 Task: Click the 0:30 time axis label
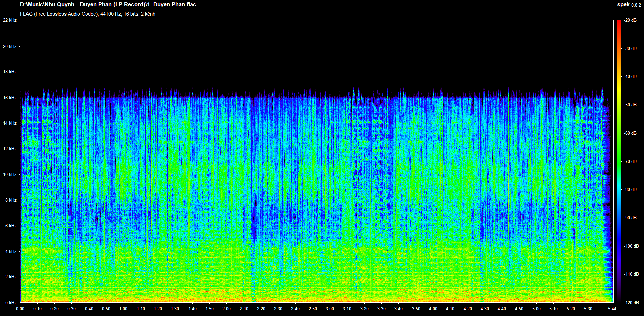72,309
